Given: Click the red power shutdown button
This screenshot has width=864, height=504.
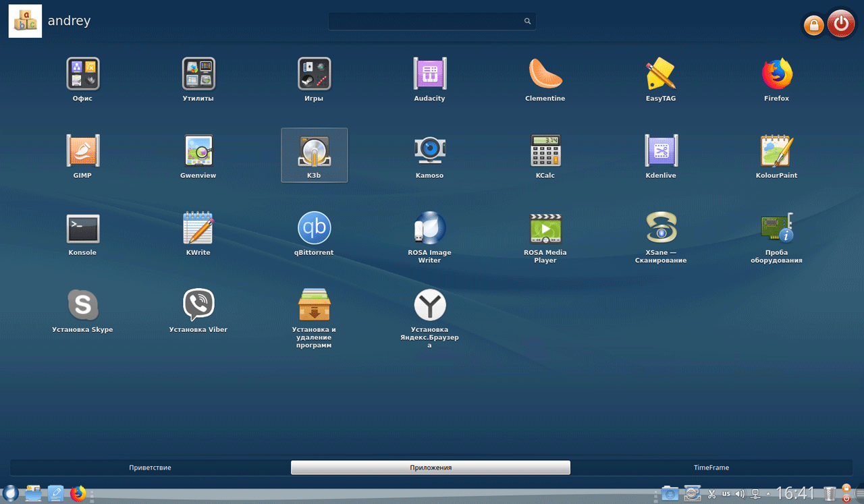Looking at the screenshot, I should tap(840, 24).
